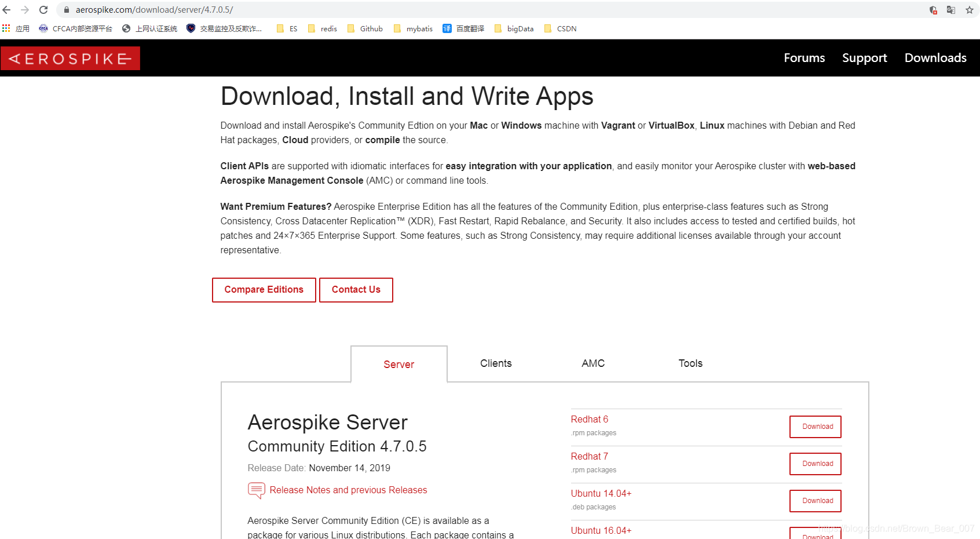This screenshot has height=539, width=980.
Task: Click the 'Community Edition 4.7.0.5' heading
Action: click(337, 446)
